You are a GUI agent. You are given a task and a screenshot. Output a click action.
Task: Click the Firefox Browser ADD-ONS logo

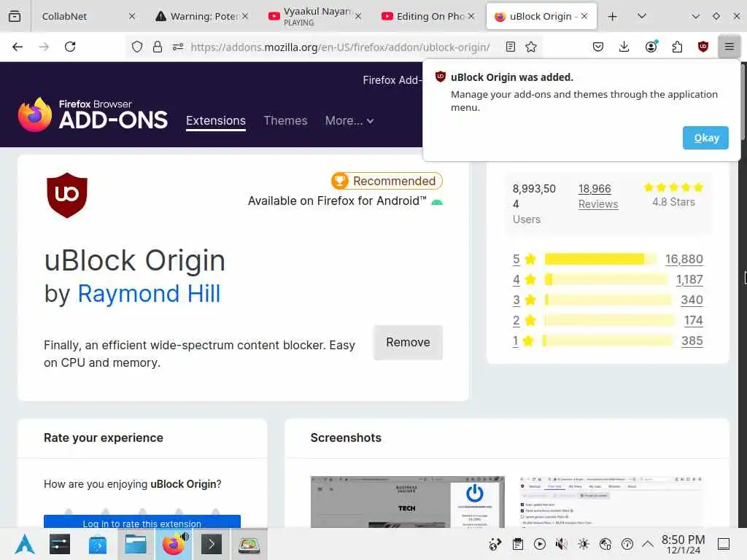pyautogui.click(x=93, y=114)
